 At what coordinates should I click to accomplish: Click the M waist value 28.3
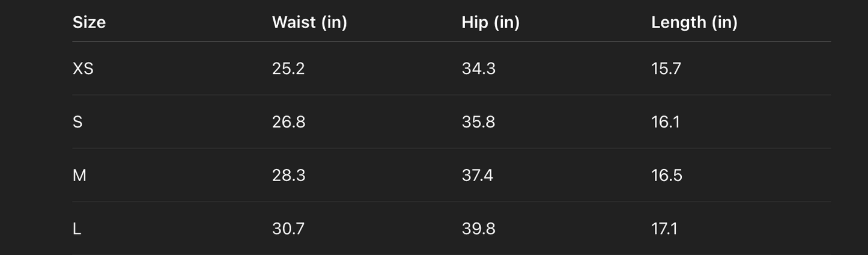coord(288,176)
